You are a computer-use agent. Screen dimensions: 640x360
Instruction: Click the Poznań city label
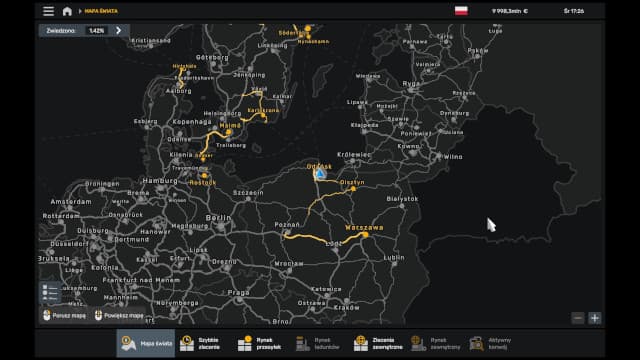pos(287,224)
